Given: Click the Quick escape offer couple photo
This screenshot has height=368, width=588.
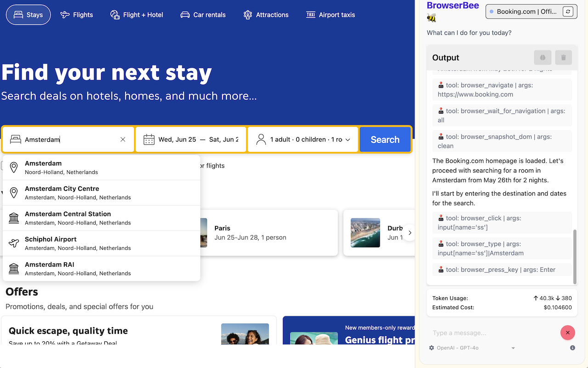Looking at the screenshot, I should [x=245, y=334].
